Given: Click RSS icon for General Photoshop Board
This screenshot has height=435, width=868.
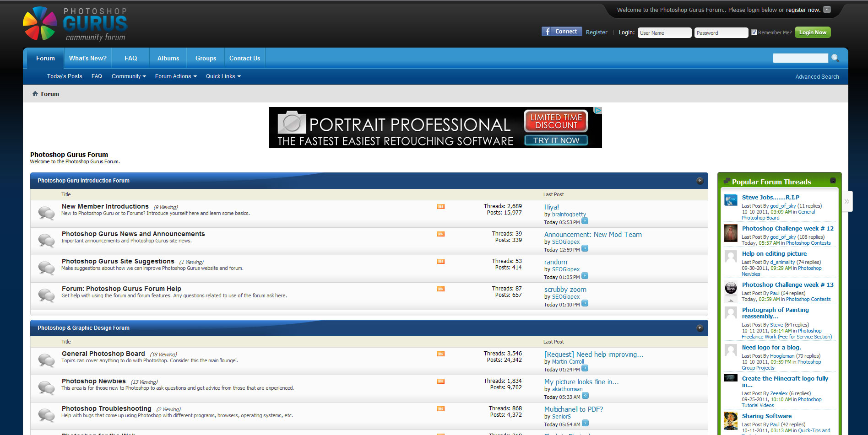Looking at the screenshot, I should coord(440,354).
